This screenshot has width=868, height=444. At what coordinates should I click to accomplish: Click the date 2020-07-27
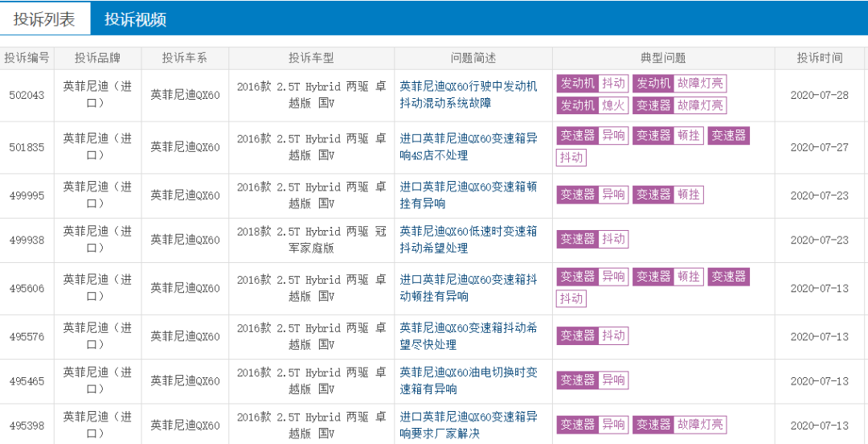819,147
